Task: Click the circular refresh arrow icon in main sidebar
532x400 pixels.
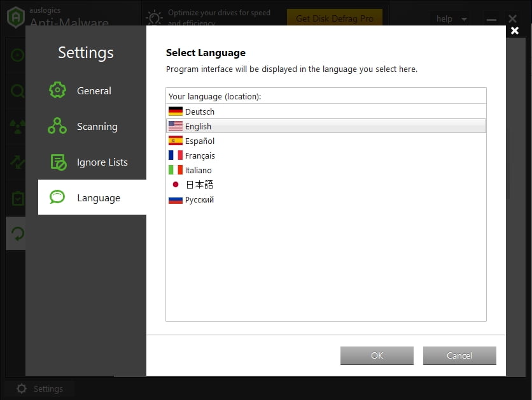Action: [17, 234]
